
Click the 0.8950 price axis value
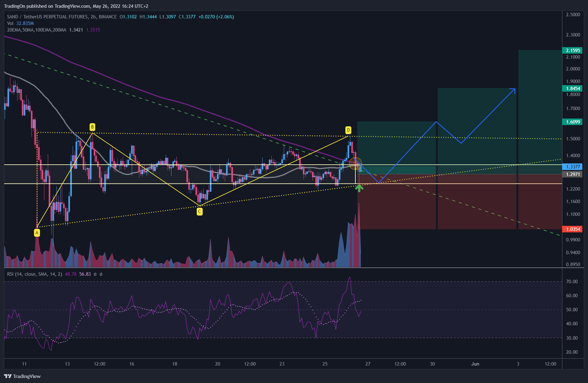573,264
